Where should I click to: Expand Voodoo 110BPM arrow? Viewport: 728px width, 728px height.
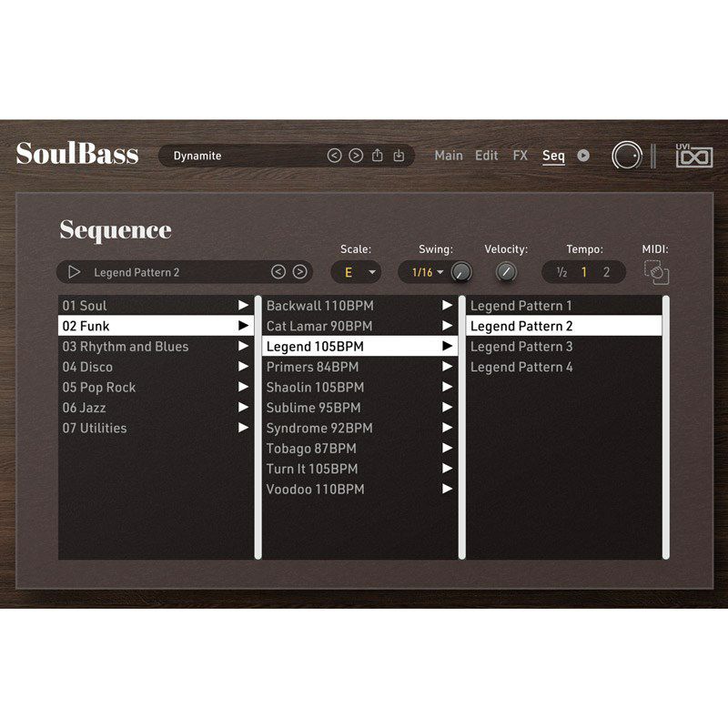(447, 489)
